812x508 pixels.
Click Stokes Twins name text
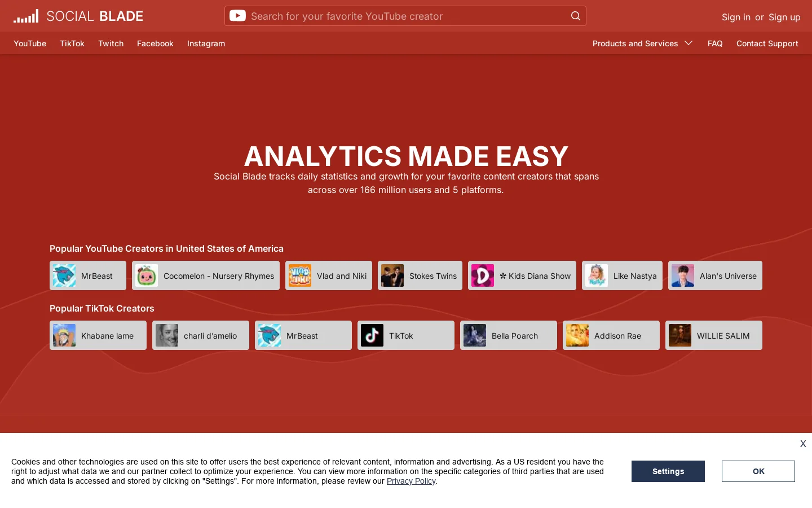point(433,276)
